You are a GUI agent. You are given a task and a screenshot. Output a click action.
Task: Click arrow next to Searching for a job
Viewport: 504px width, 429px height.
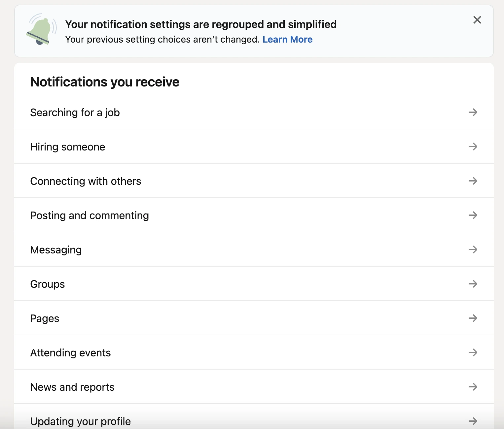pos(473,112)
